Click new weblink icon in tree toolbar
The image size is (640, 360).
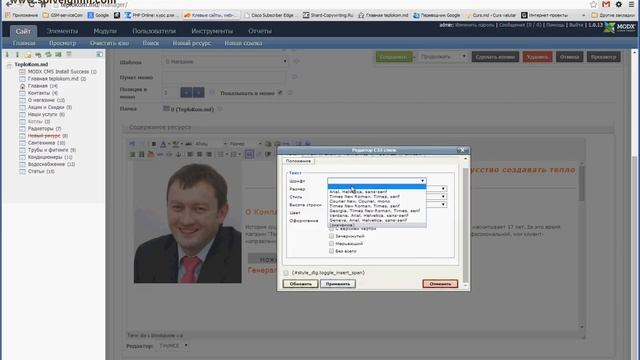[38, 54]
